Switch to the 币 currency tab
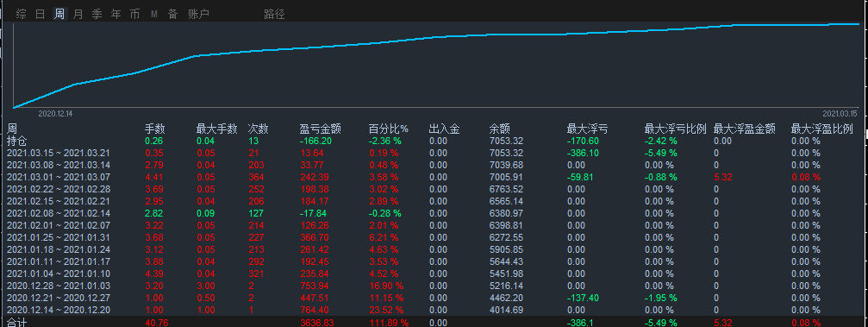Viewport: 868px width, 327px height. point(134,15)
